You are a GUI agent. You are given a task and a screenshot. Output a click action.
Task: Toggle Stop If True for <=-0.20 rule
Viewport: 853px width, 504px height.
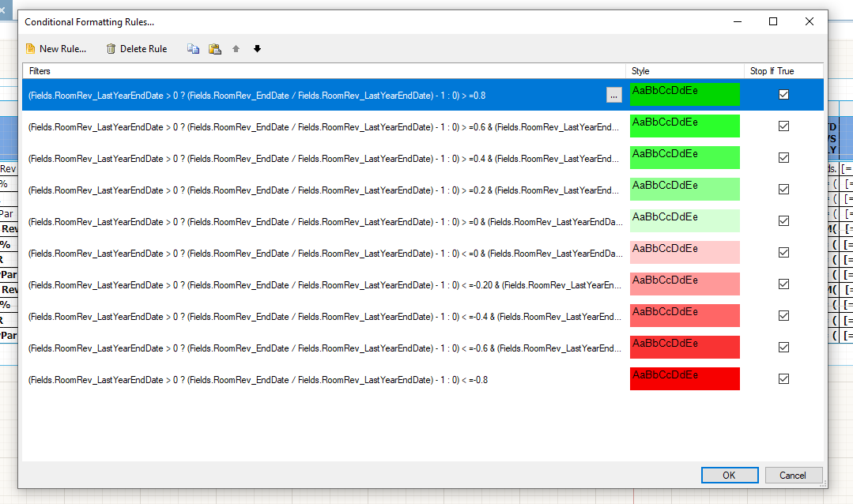783,284
